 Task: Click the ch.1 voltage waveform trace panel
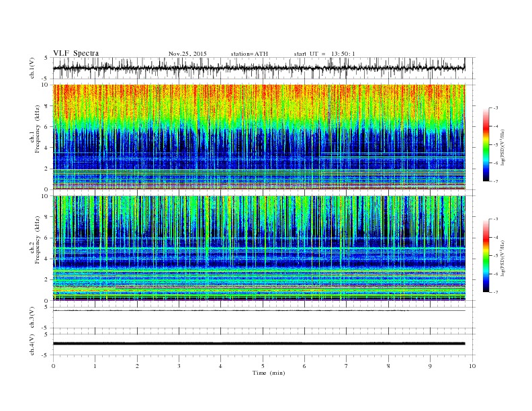pos(264,68)
